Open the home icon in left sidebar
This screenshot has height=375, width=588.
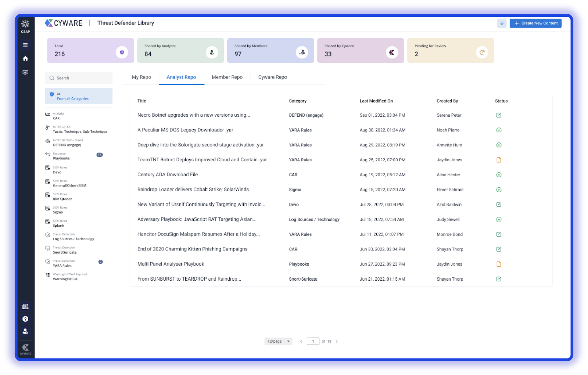[25, 58]
